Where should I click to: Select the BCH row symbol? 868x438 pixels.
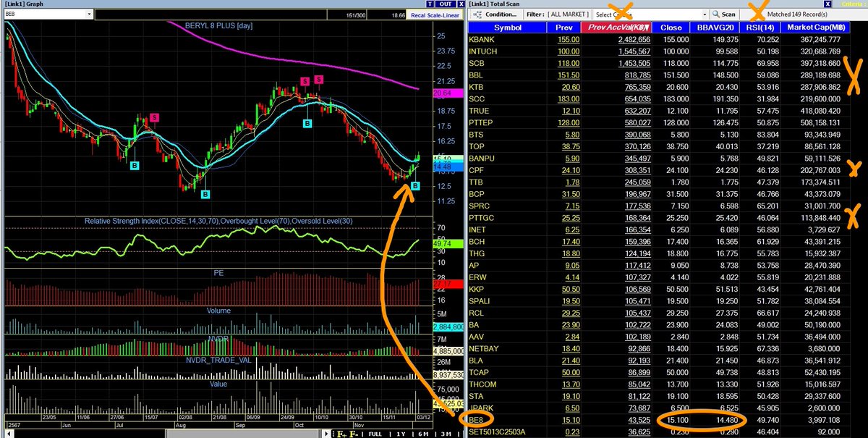478,242
